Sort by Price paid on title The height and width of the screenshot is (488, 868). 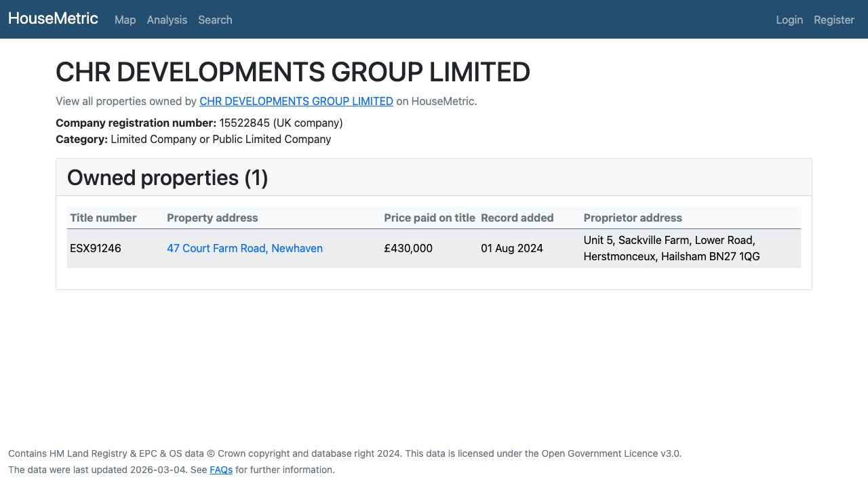pyautogui.click(x=430, y=218)
